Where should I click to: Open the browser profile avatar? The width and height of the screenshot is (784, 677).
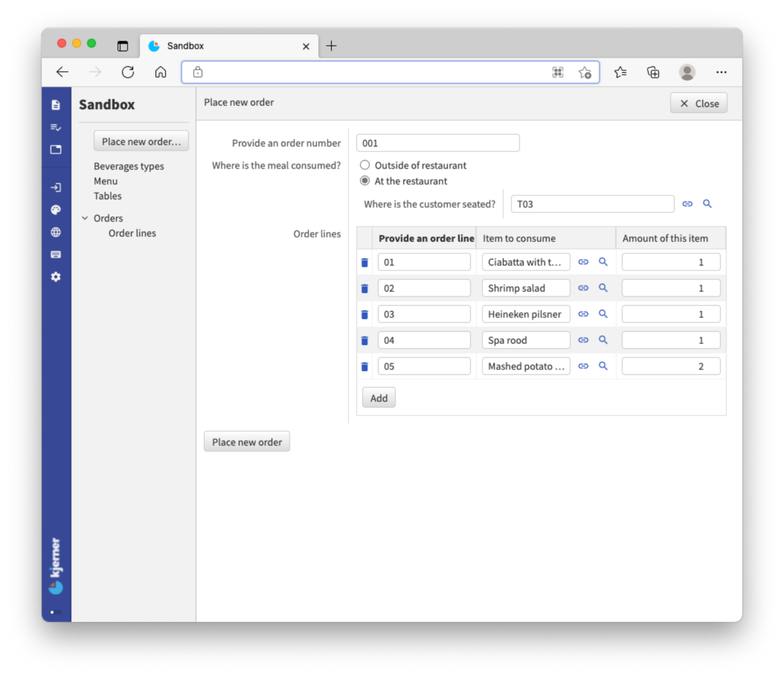tap(687, 72)
